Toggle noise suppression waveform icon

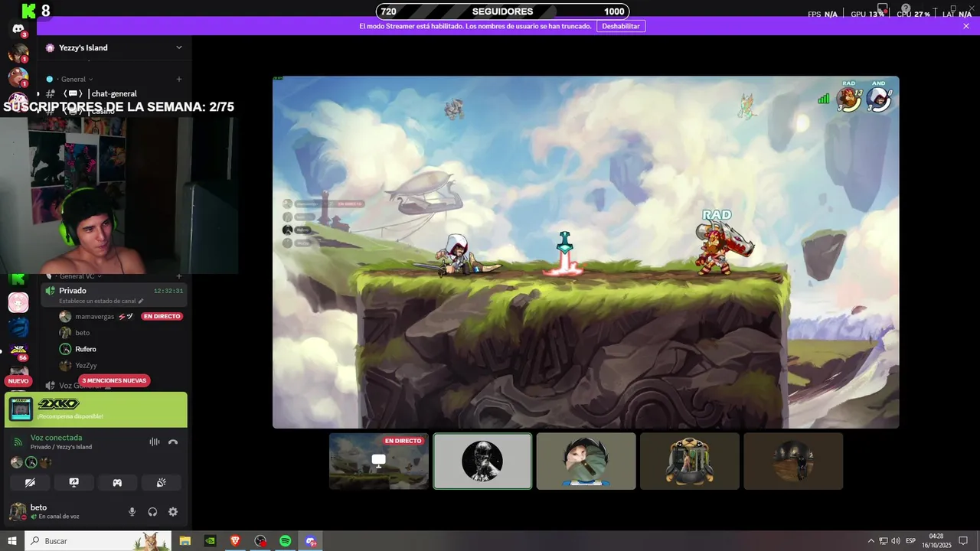click(x=155, y=442)
